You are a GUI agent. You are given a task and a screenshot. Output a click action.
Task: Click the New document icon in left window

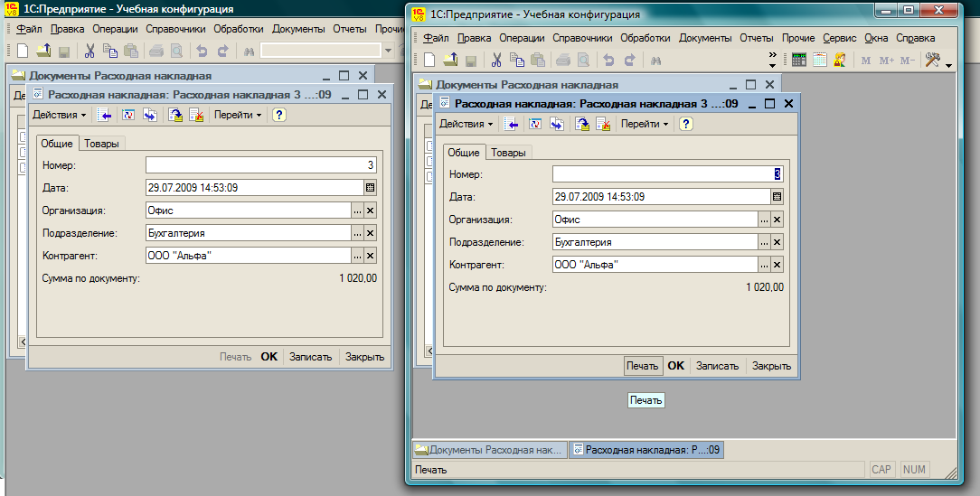(x=24, y=51)
